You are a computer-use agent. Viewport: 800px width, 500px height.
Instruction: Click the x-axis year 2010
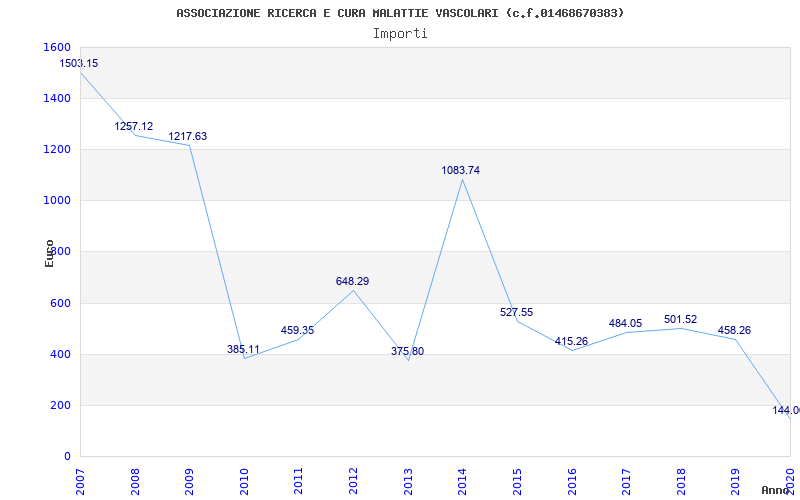[244, 481]
